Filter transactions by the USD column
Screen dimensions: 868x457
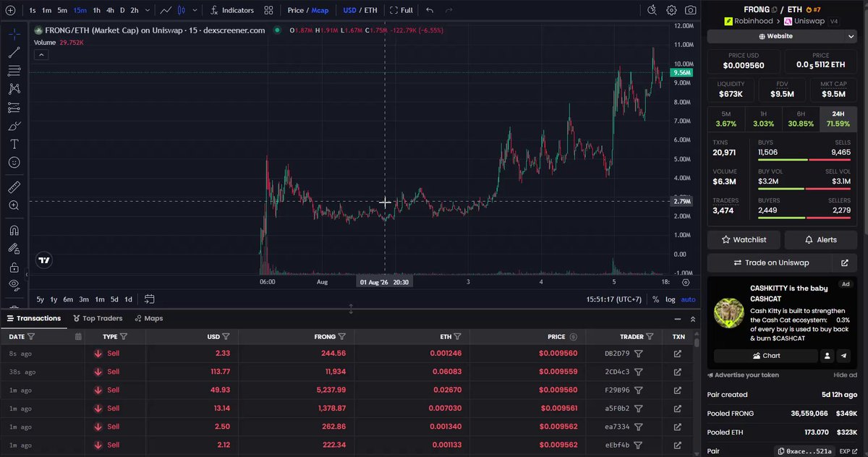point(226,336)
